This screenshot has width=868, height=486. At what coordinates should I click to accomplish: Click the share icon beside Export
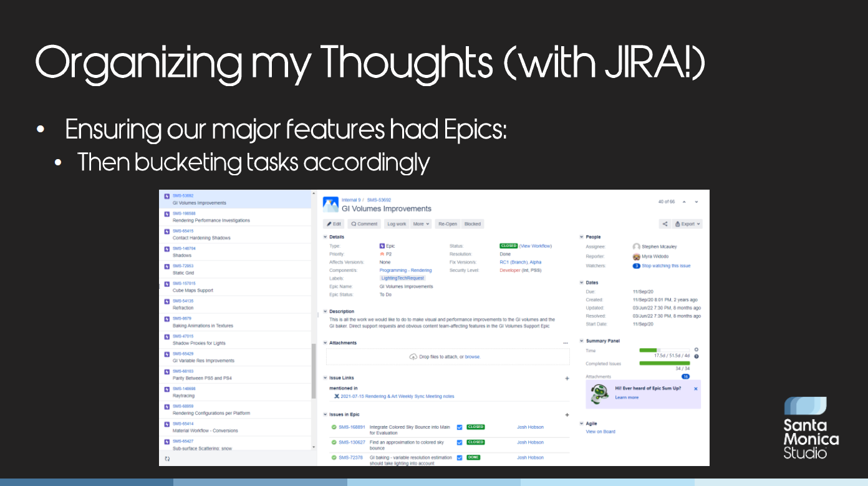[665, 224]
